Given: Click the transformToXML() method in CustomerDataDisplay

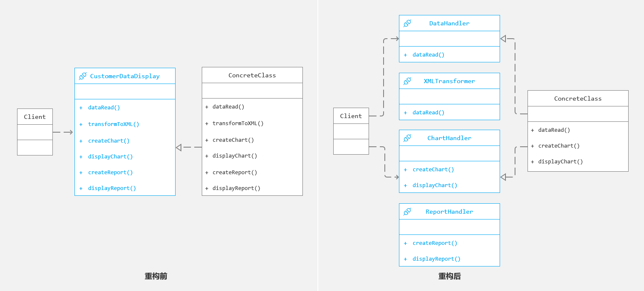Looking at the screenshot, I should pyautogui.click(x=114, y=124).
